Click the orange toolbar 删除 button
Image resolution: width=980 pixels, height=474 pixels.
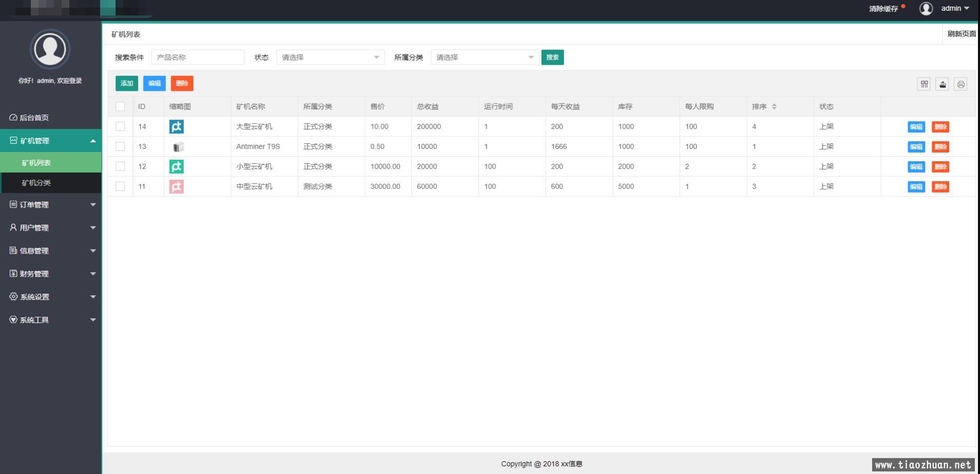182,83
